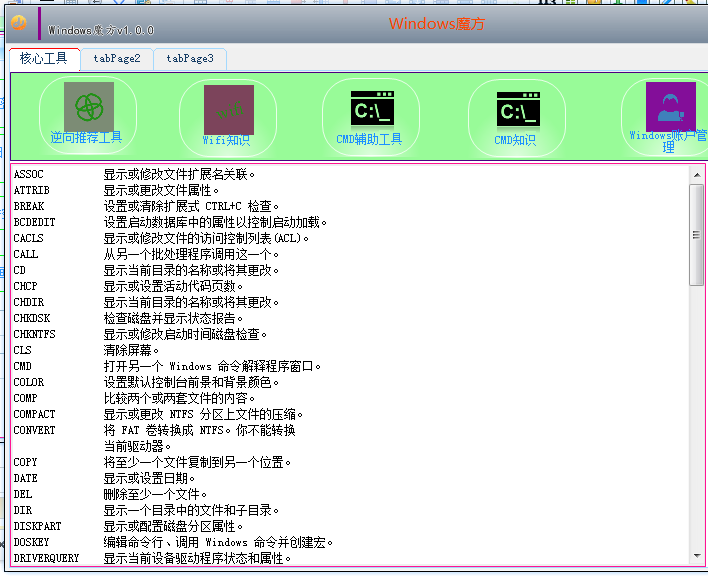Open the CMD知识 icon
Viewport: 708px width, 576px height.
517,117
